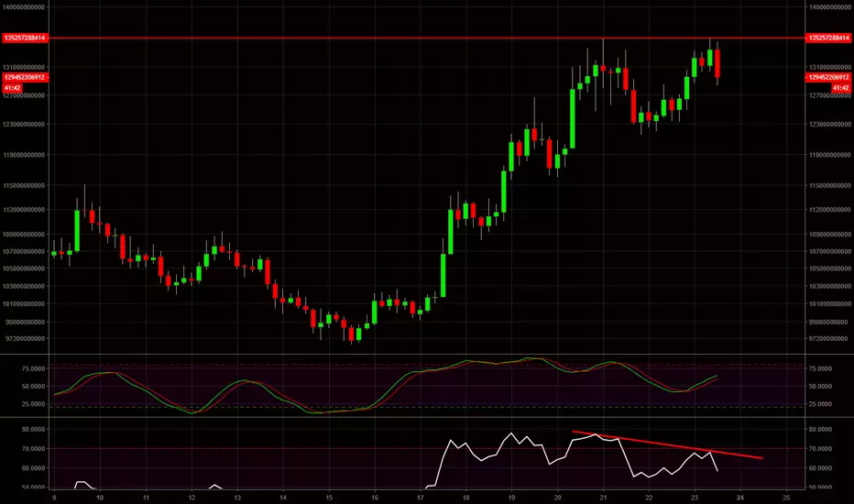Click date 24 on the time axis
Screen dimensions: 854x504
(x=740, y=498)
